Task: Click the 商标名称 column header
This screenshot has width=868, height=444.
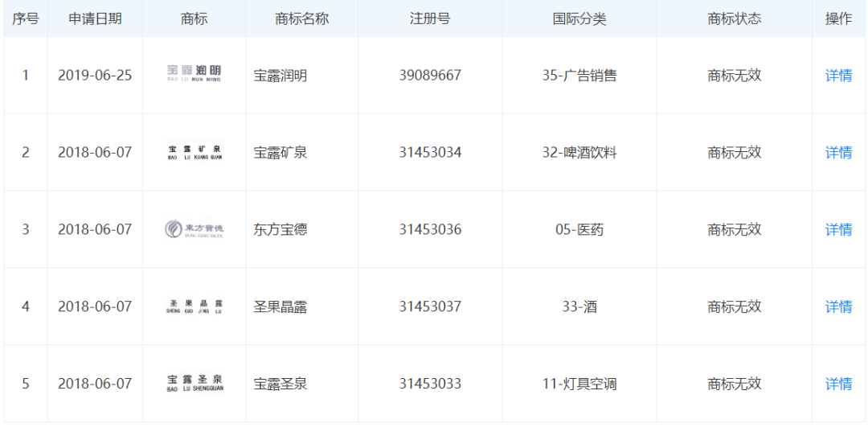Action: pos(301,18)
